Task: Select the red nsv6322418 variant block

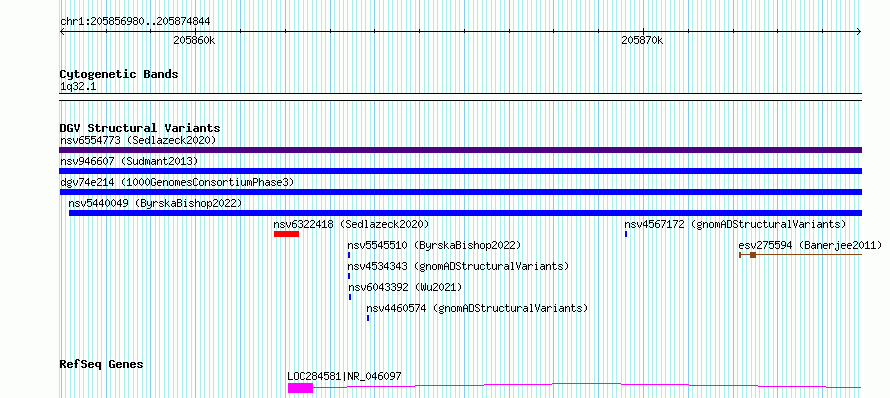Action: pos(286,234)
